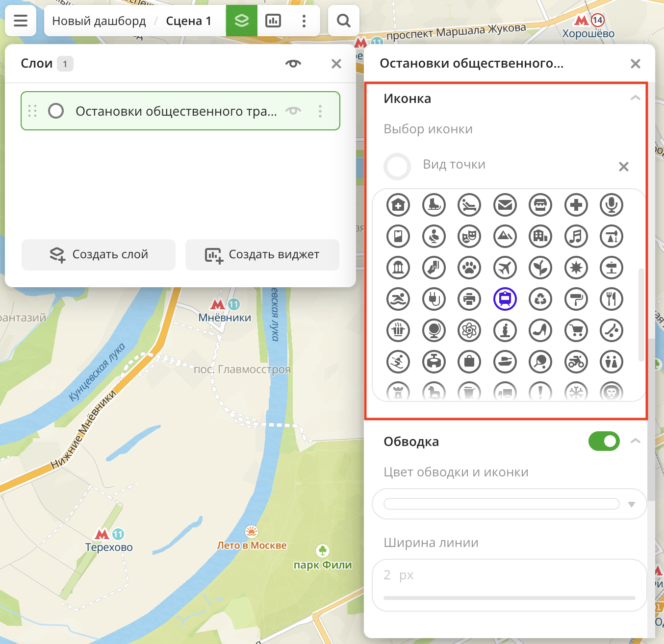Open the widgets tab in toolbar
Screen dimensions: 664x644
click(273, 21)
